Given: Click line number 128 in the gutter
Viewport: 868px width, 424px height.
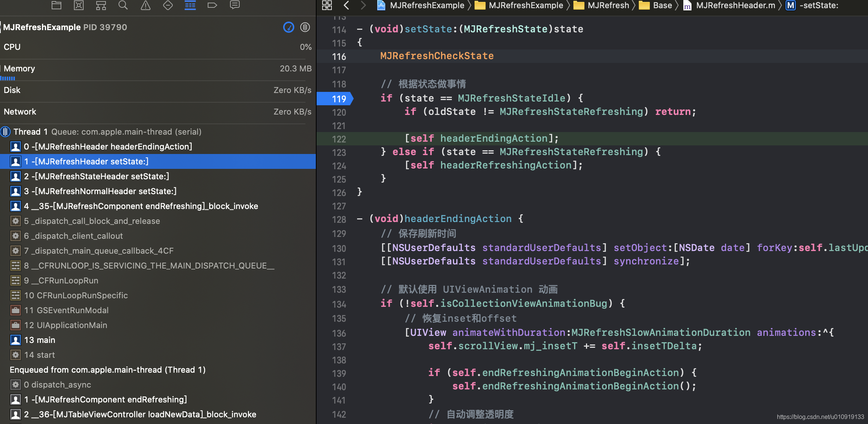Looking at the screenshot, I should (x=339, y=219).
